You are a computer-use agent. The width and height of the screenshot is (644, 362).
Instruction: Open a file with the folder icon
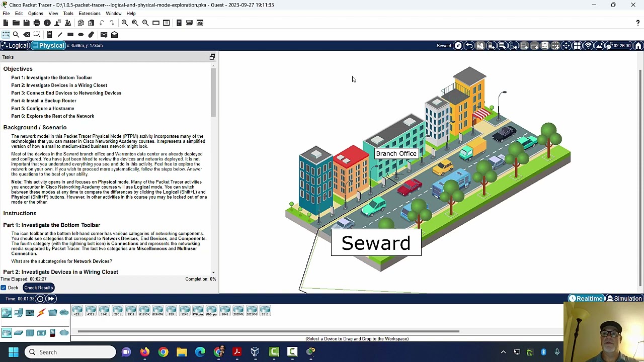(x=16, y=23)
